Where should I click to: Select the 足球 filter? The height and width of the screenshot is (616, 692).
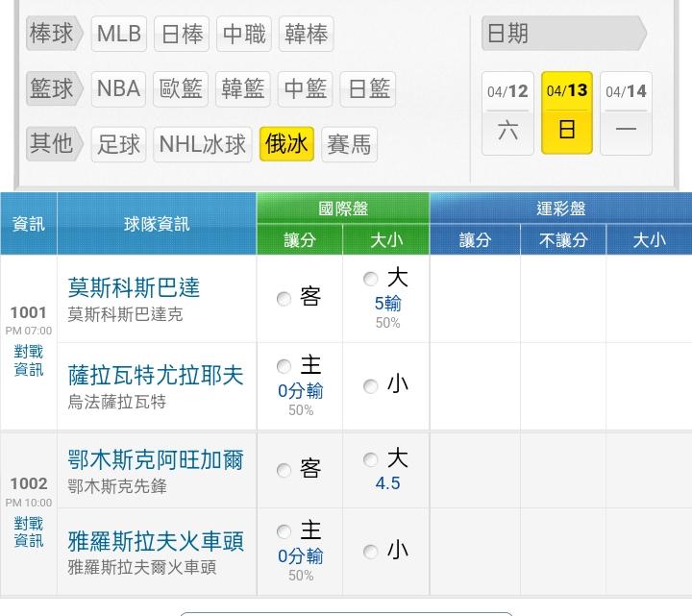(118, 144)
